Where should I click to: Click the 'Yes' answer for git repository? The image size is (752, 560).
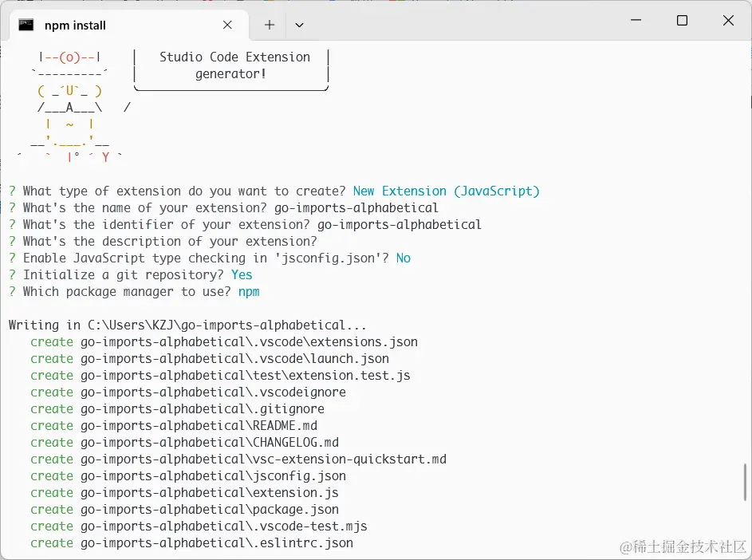pyautogui.click(x=242, y=275)
